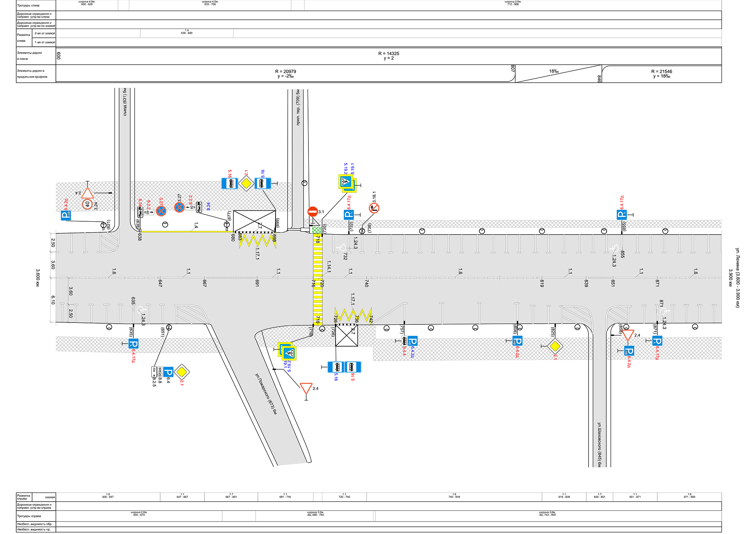Click the 'Элементы дороги в плане' row header

click(36, 56)
